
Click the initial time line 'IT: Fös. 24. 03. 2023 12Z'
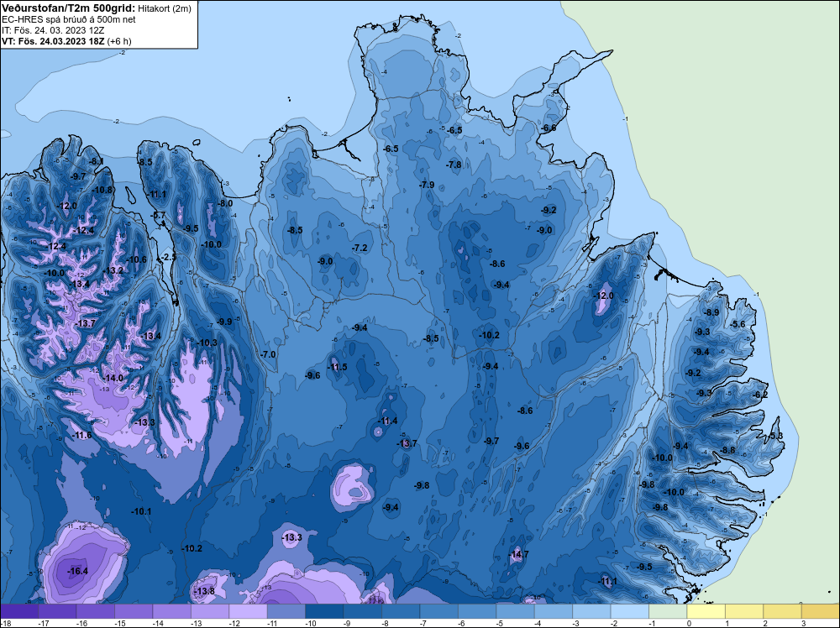click(53, 30)
